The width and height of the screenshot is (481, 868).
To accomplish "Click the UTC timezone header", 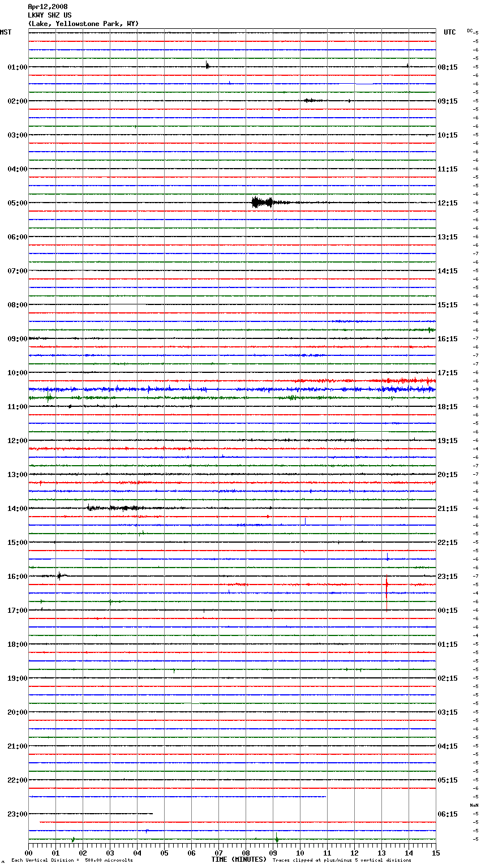I will 449,32.
